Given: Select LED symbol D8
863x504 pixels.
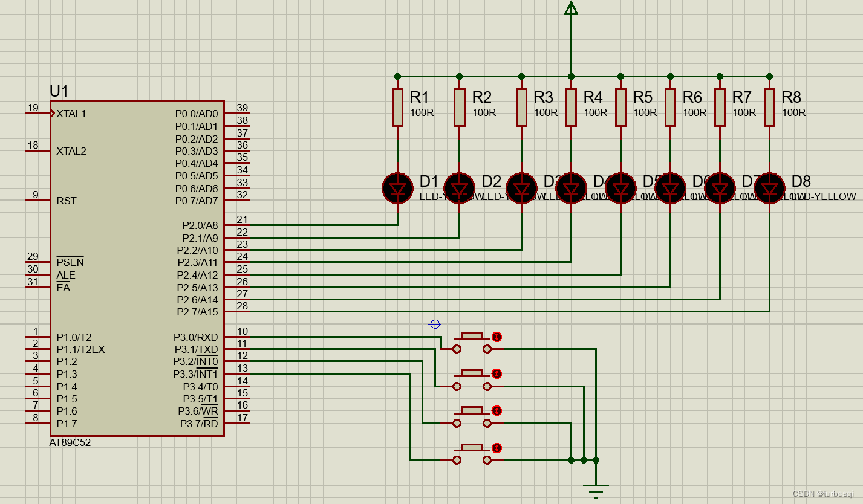Looking at the screenshot, I should [x=769, y=188].
